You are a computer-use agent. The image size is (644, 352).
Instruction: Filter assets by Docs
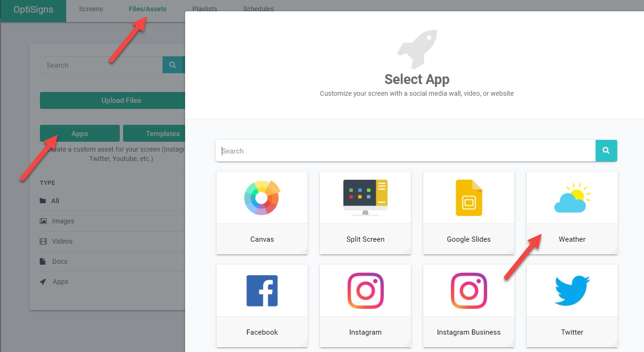click(60, 261)
